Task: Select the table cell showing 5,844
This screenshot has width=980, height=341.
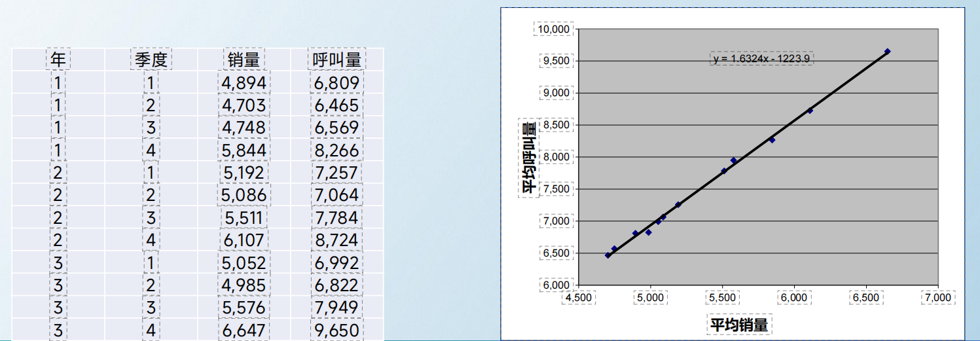Action: coord(244,151)
